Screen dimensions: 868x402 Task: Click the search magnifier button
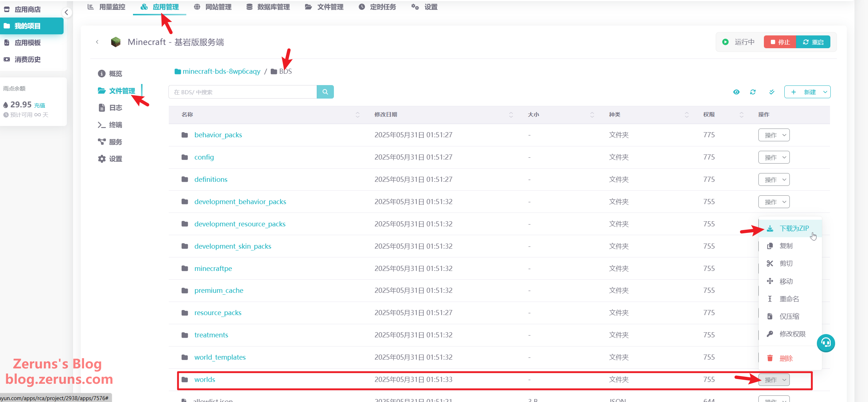pyautogui.click(x=325, y=92)
